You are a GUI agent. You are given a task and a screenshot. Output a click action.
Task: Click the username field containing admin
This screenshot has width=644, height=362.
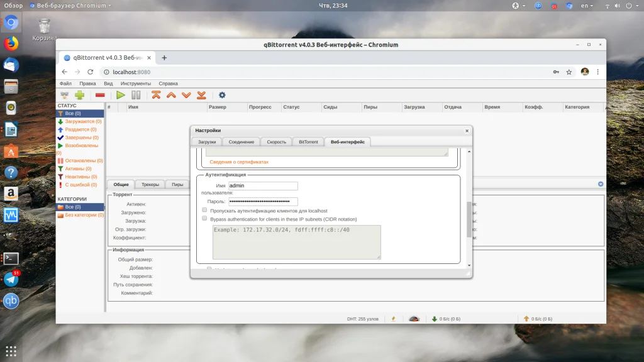pos(263,185)
